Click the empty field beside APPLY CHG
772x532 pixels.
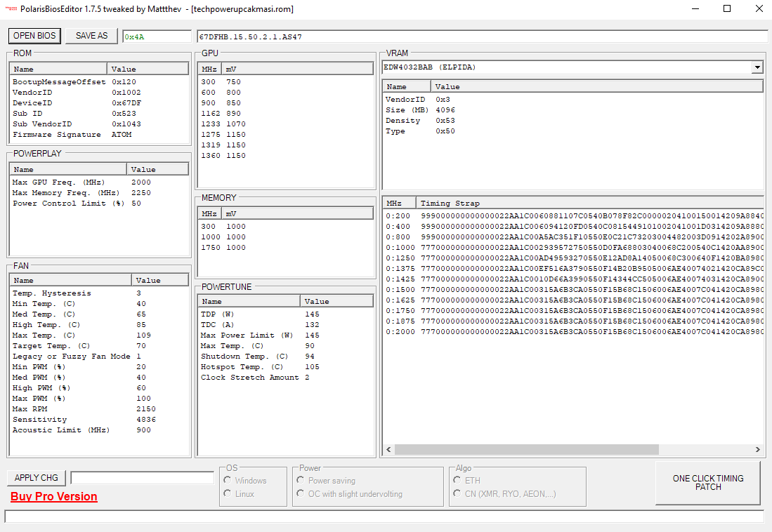143,478
